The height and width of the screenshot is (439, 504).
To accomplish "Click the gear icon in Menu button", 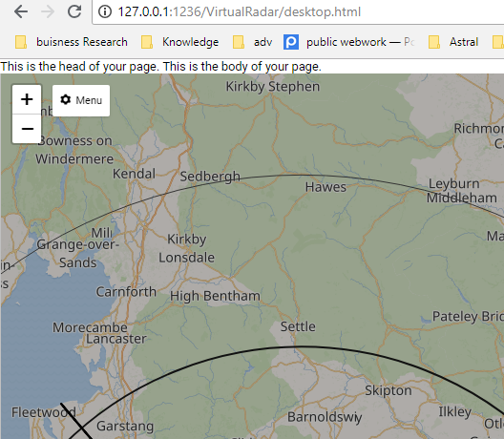I will 66,99.
